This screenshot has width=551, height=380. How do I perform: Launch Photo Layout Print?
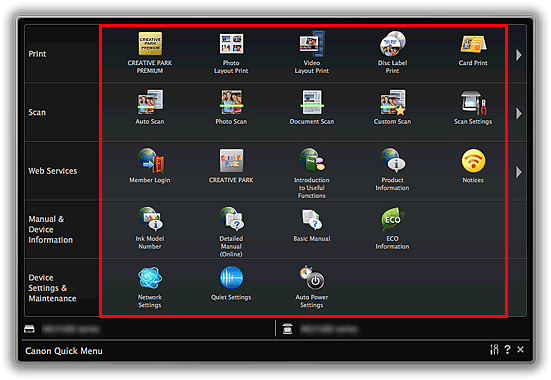point(231,53)
